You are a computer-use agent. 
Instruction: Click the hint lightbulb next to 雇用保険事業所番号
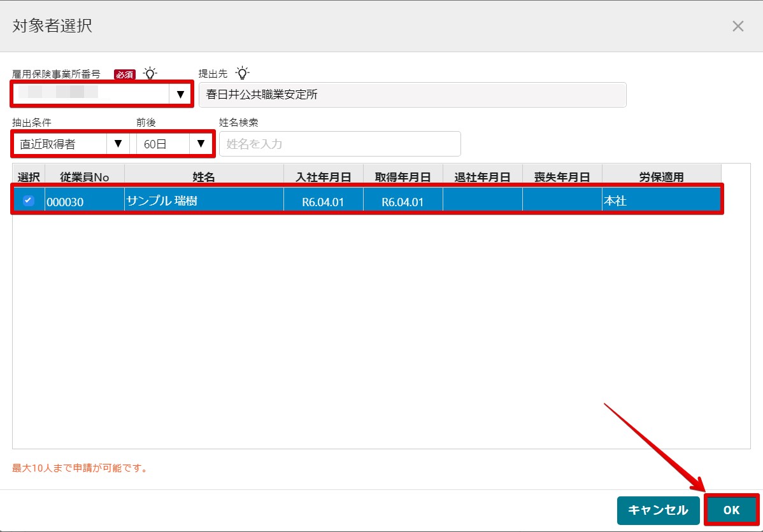[150, 73]
